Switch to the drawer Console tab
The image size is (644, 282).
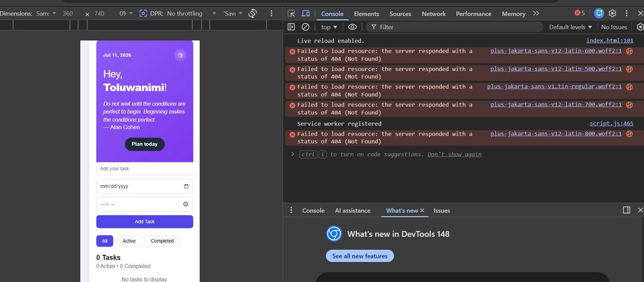click(x=313, y=211)
